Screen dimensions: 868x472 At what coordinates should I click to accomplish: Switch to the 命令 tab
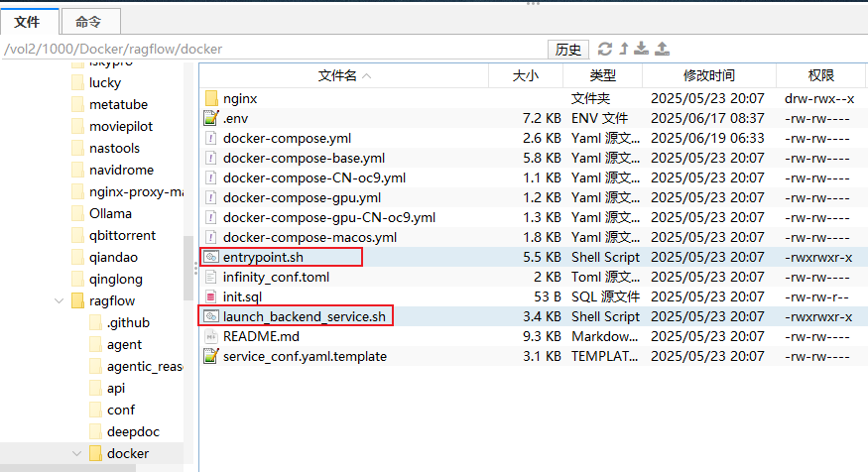pos(89,22)
